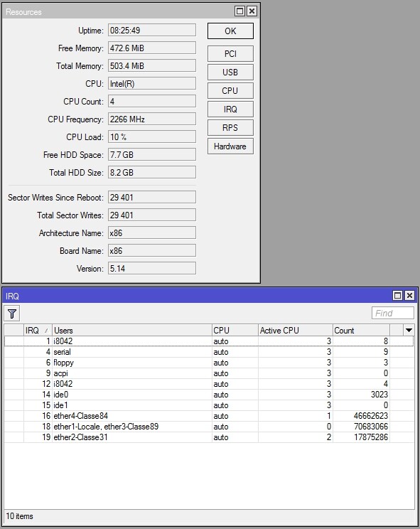420x529 pixels.
Task: Select the ether1-Locale, ether3-Classe89 row
Action: pos(209,427)
